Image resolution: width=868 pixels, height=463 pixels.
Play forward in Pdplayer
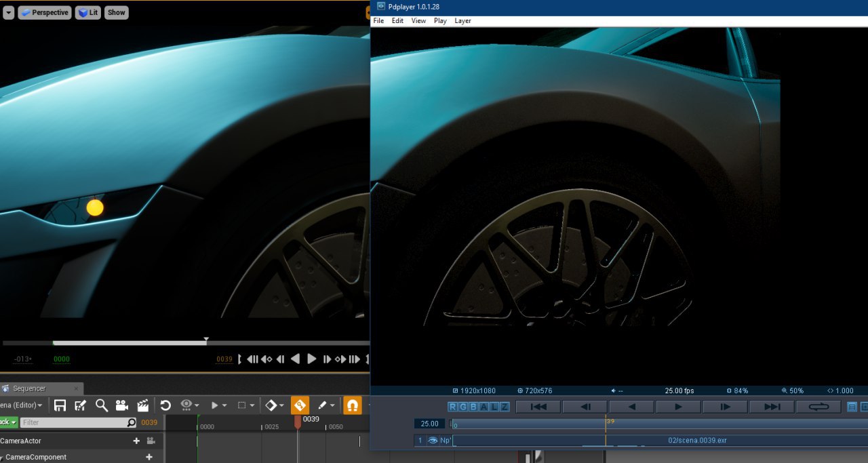[678, 407]
